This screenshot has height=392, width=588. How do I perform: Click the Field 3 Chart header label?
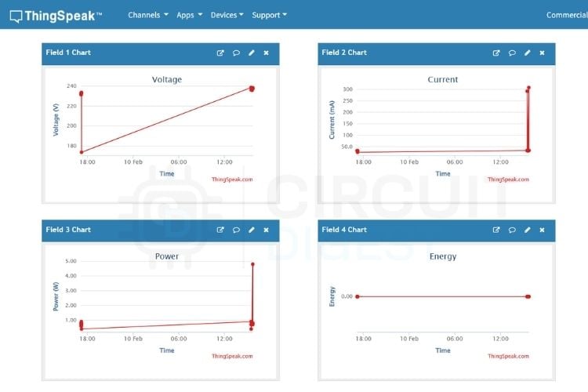68,230
